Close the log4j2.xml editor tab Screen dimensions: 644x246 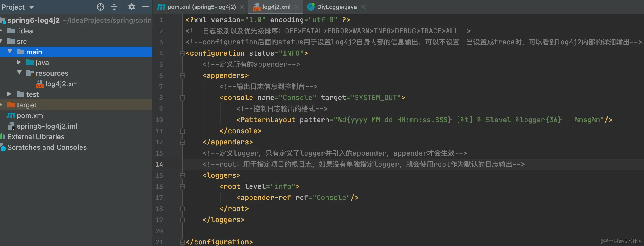297,7
